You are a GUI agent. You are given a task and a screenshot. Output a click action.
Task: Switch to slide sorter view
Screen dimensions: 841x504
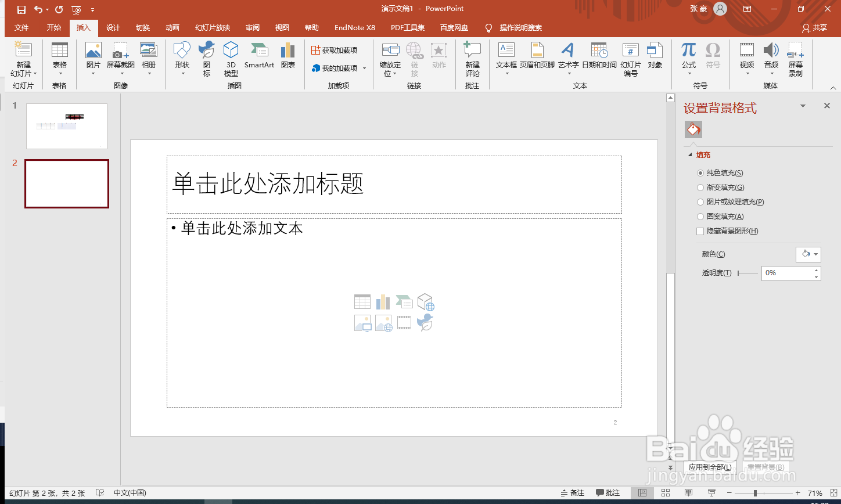click(666, 493)
